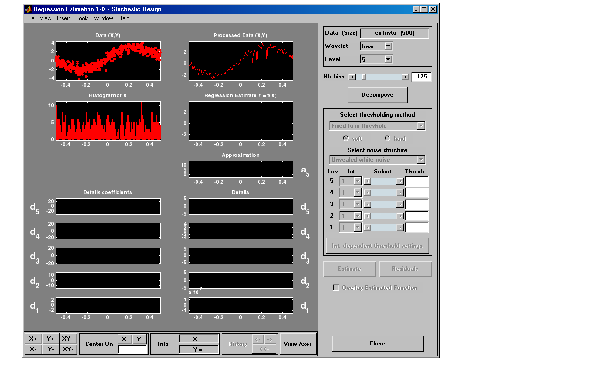
Task: Open the View menu
Action: click(45, 18)
